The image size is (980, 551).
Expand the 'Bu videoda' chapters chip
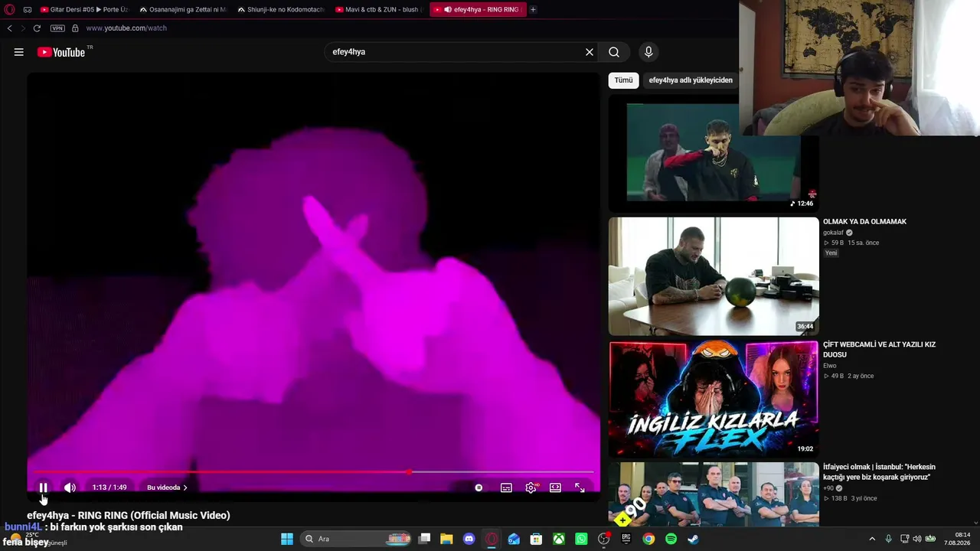pos(167,487)
